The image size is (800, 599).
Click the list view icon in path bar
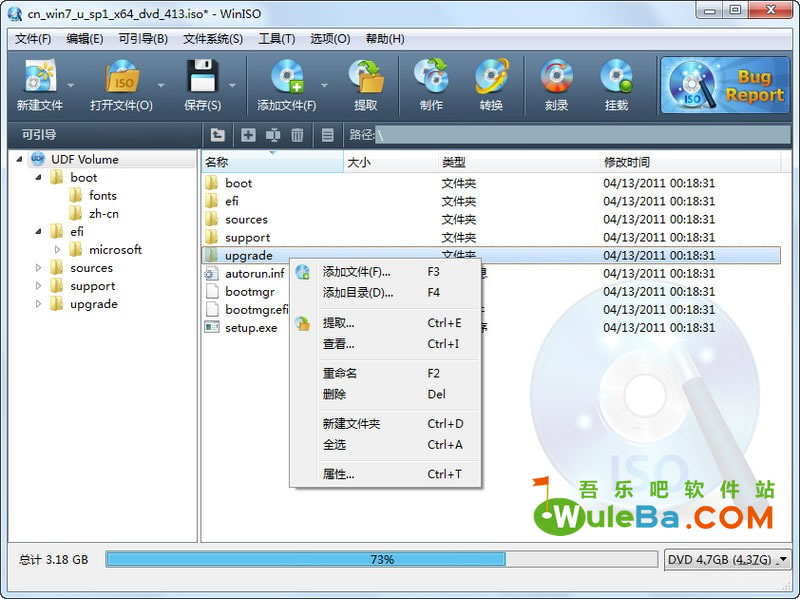[328, 135]
